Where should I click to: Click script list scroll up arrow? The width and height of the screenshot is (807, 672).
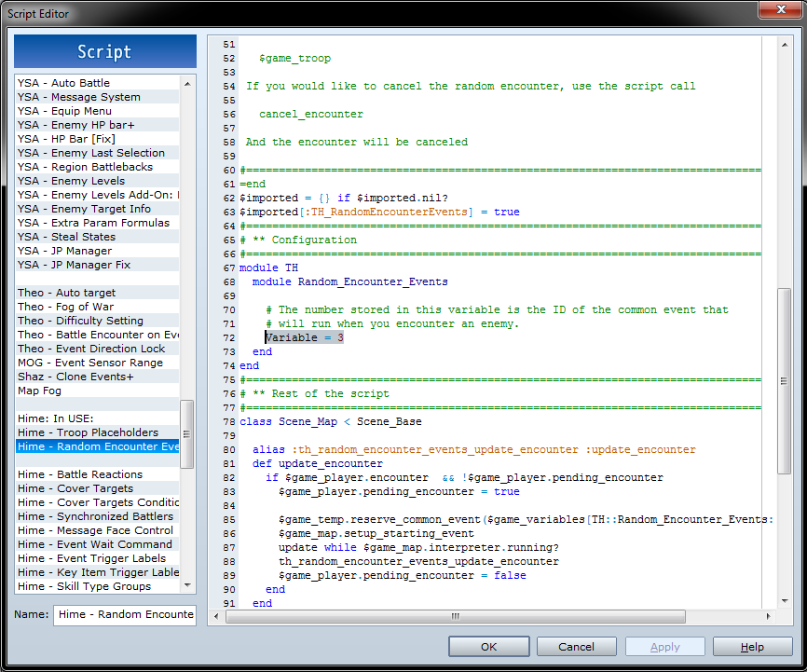click(x=187, y=84)
